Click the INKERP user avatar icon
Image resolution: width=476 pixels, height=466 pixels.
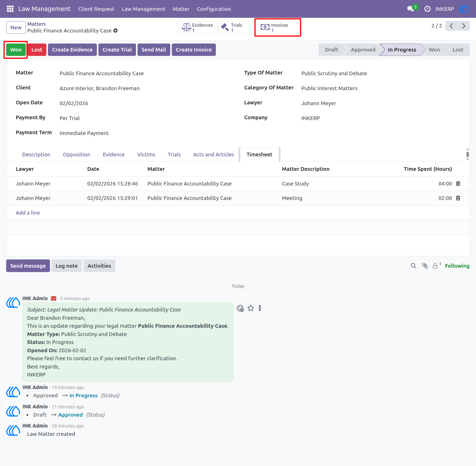click(464, 9)
